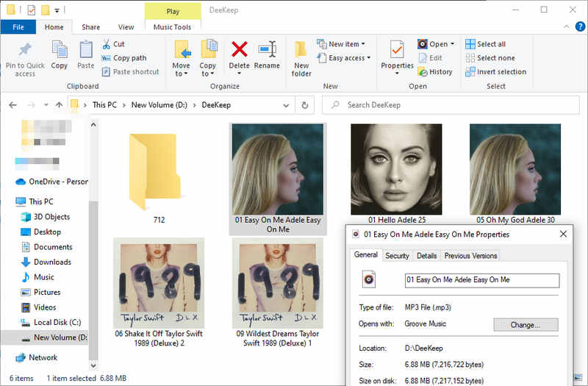588x386 pixels.
Task: Create a New folder
Action: 301,59
